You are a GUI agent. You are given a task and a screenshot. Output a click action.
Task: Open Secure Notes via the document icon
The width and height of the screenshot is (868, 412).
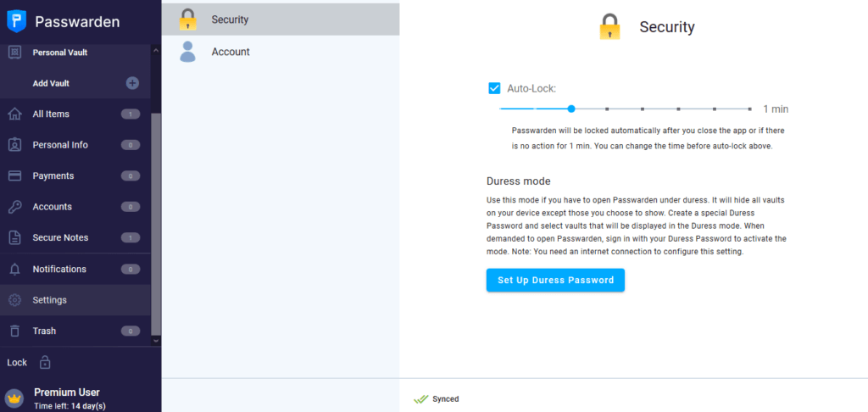(x=15, y=238)
